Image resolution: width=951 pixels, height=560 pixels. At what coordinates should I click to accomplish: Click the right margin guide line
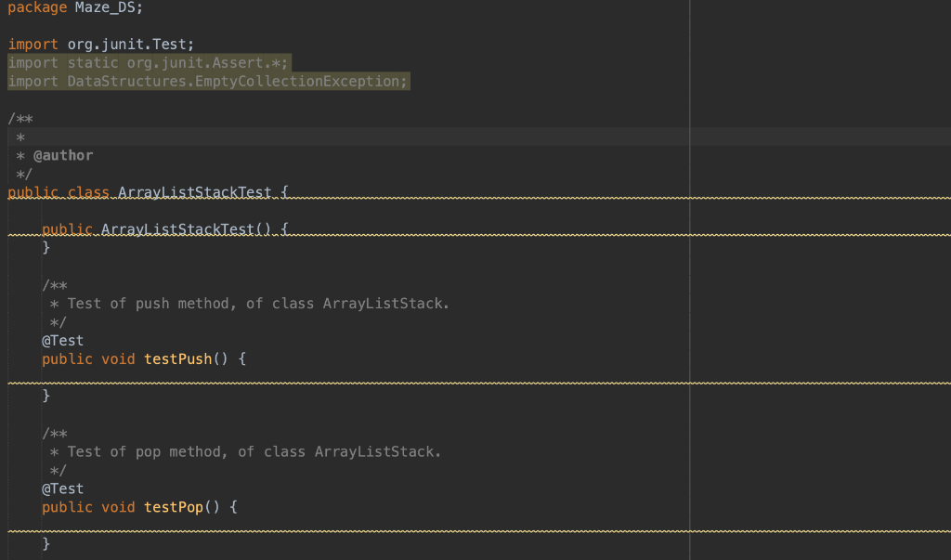pos(689,279)
